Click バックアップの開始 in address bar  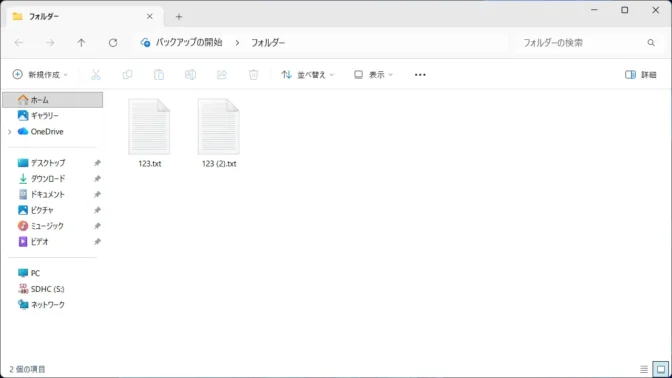pos(189,42)
